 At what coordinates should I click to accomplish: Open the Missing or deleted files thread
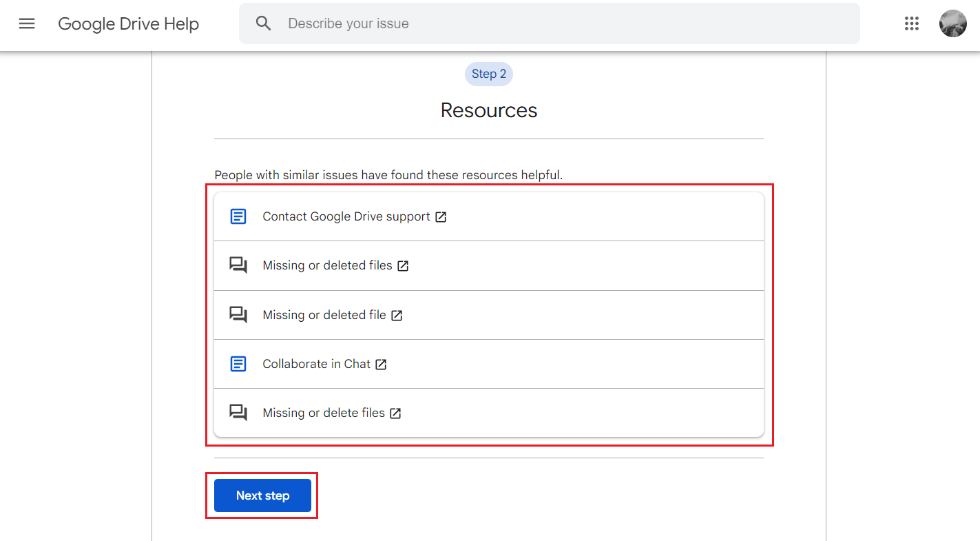327,265
